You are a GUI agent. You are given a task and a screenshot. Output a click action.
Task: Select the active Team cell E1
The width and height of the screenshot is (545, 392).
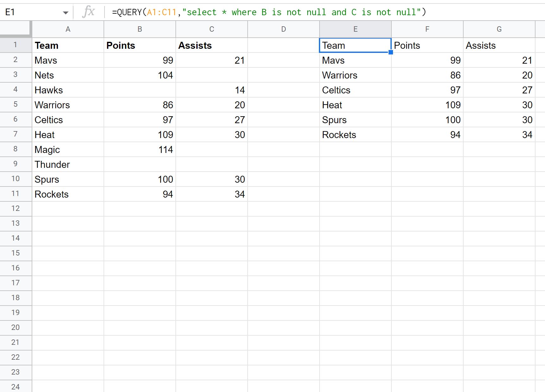point(355,45)
